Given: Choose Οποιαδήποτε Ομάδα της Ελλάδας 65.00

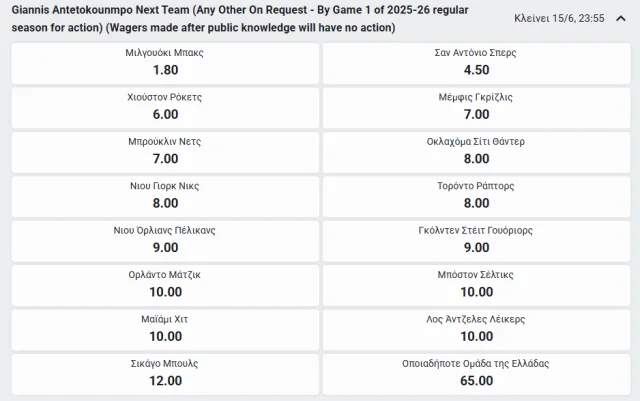Looking at the screenshot, I should 476,374.
